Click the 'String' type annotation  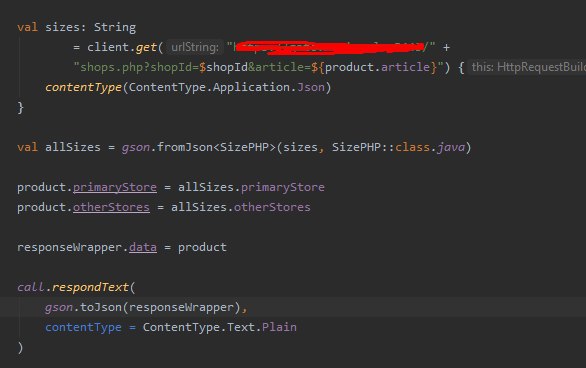tap(115, 27)
